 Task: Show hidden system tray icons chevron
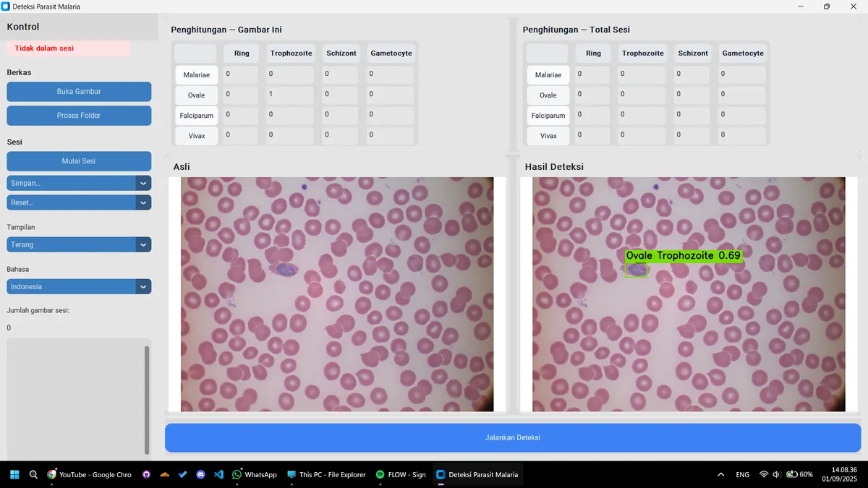[x=720, y=475]
